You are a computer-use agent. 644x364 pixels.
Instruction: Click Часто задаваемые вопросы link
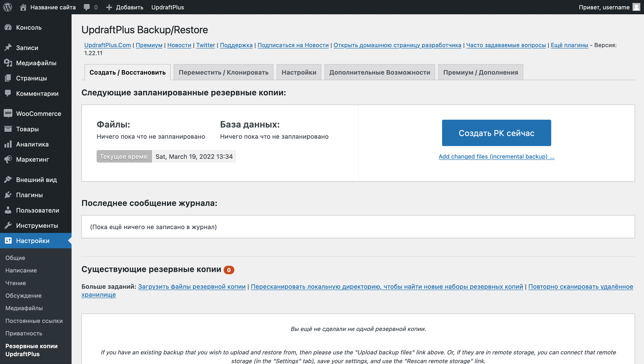(x=506, y=45)
